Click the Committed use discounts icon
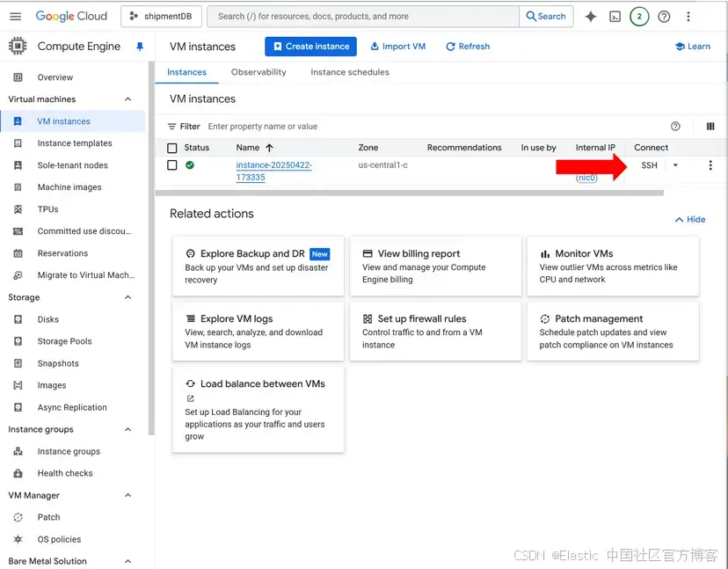The width and height of the screenshot is (728, 569). [18, 230]
